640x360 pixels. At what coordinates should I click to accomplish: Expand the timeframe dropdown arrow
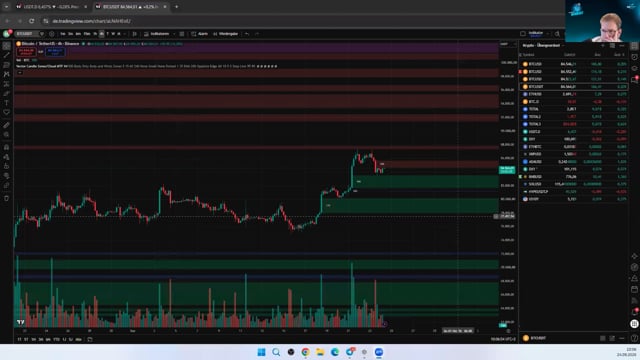(x=124, y=34)
